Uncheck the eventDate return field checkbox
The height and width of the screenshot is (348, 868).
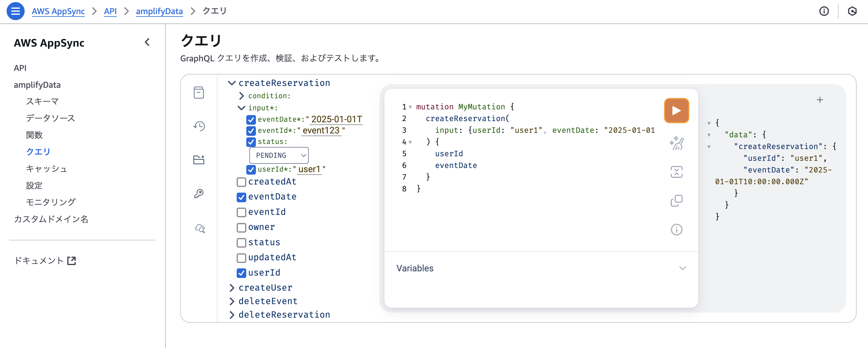241,197
